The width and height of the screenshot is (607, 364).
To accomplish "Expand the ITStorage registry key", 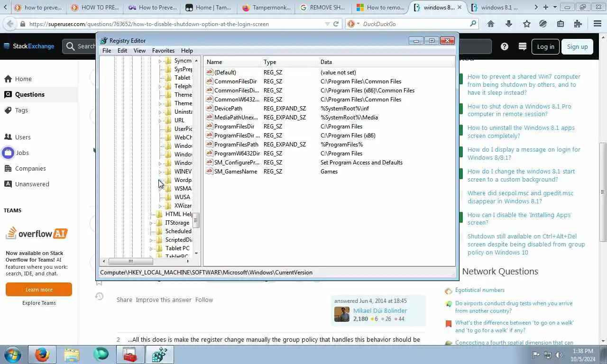I will pos(151,223).
